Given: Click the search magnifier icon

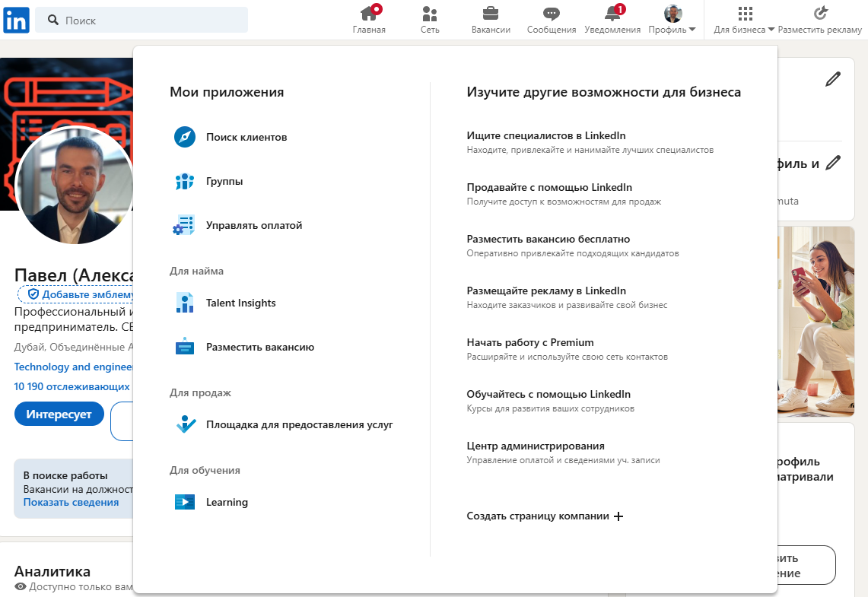Looking at the screenshot, I should click(53, 20).
